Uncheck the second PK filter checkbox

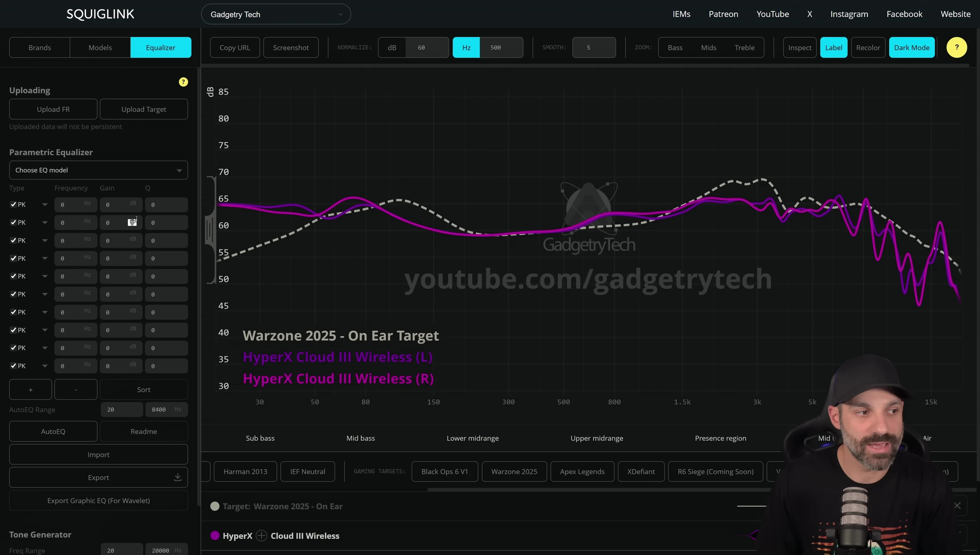point(13,222)
